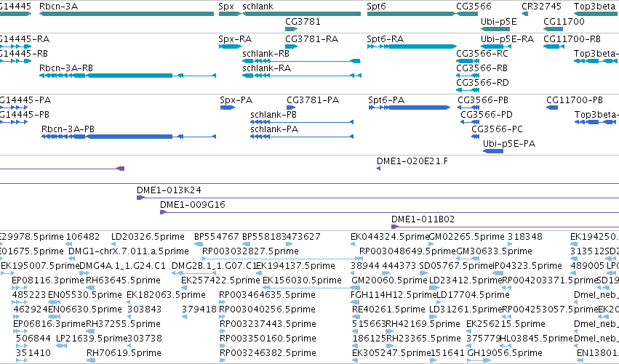Select the DME1-020E21.F clone label
The image size is (619, 364).
pyautogui.click(x=412, y=161)
